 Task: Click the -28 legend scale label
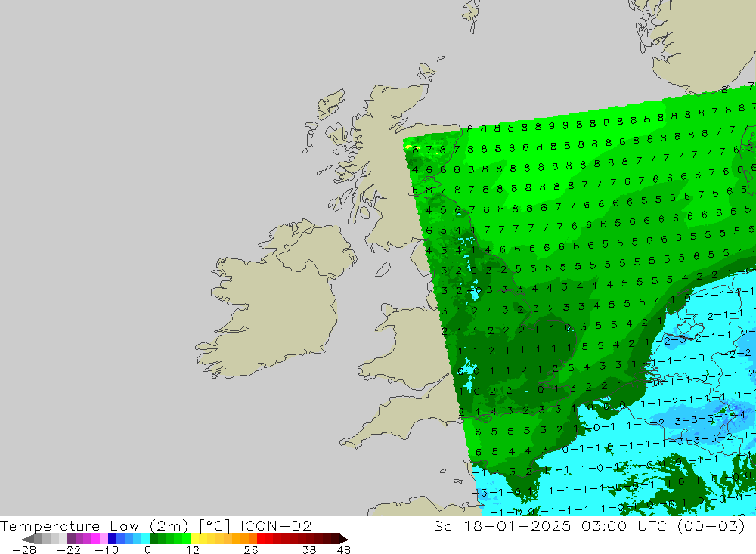(24, 550)
